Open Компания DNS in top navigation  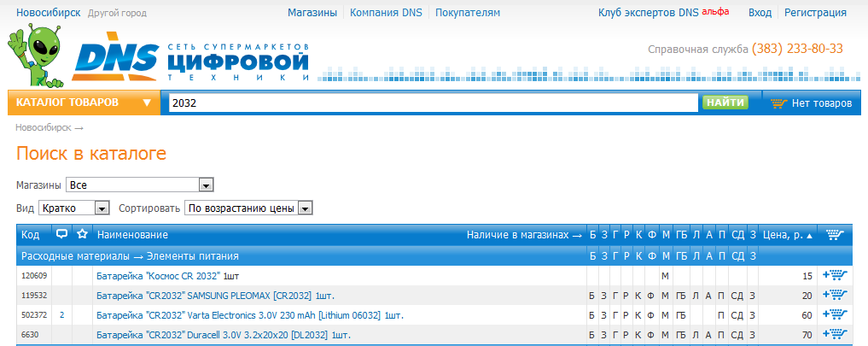click(387, 12)
